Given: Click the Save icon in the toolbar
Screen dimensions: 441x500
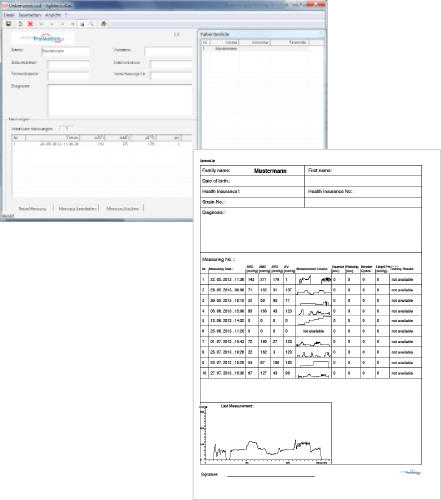Looking at the screenshot, I should tap(9, 24).
